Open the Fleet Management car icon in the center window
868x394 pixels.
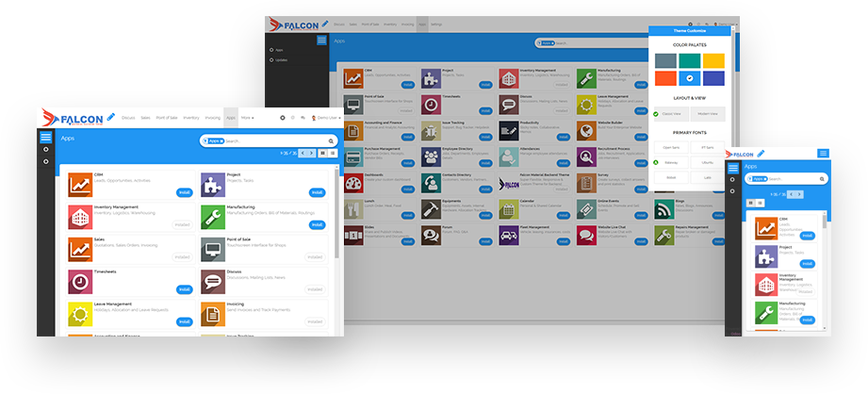(508, 235)
